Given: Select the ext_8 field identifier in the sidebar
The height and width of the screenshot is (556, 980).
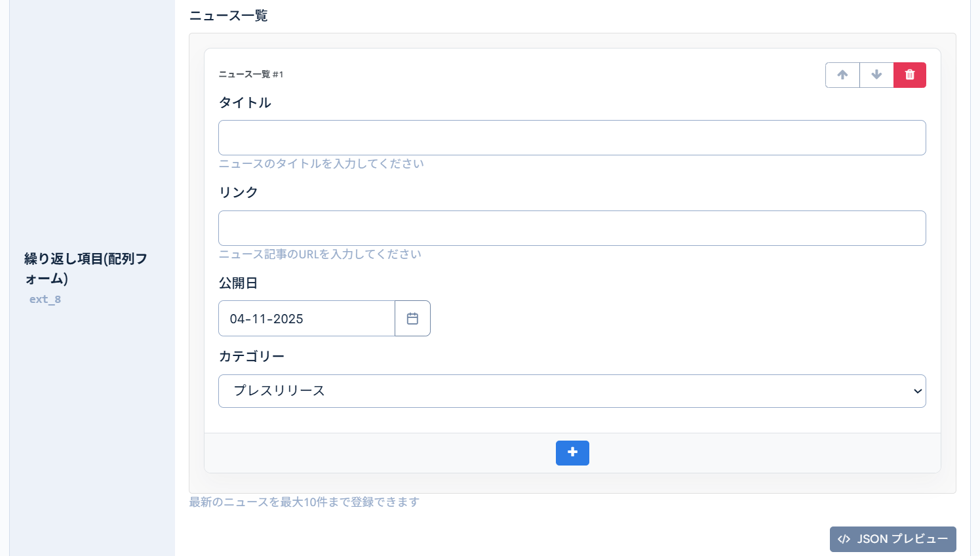Looking at the screenshot, I should coord(45,299).
